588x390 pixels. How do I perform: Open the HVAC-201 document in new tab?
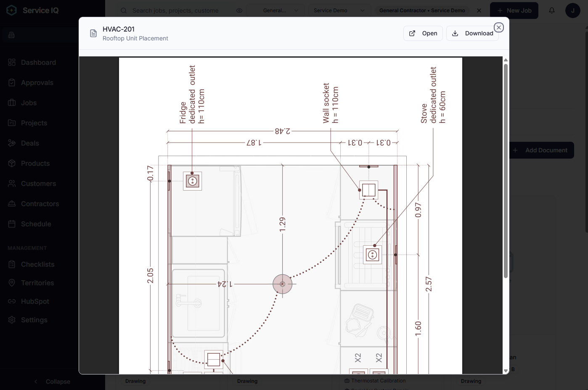[423, 33]
